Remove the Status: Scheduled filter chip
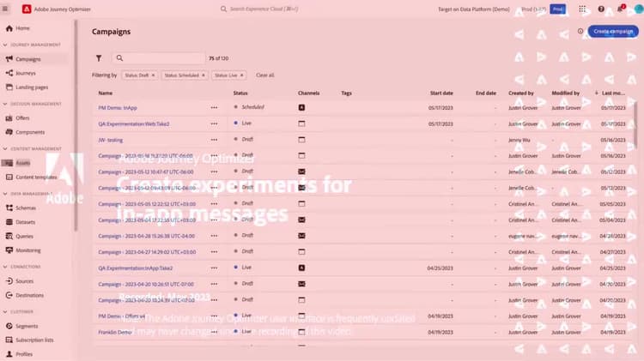The image size is (644, 361). [x=204, y=75]
